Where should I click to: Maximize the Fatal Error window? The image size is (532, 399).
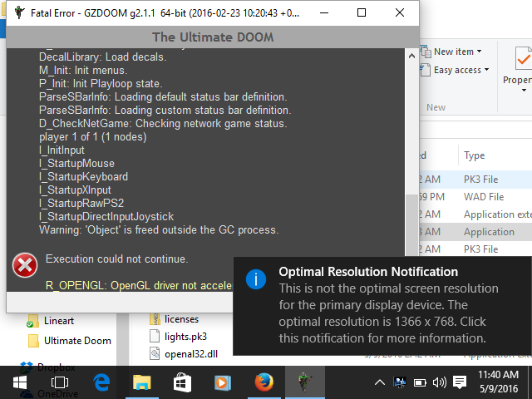coord(362,12)
